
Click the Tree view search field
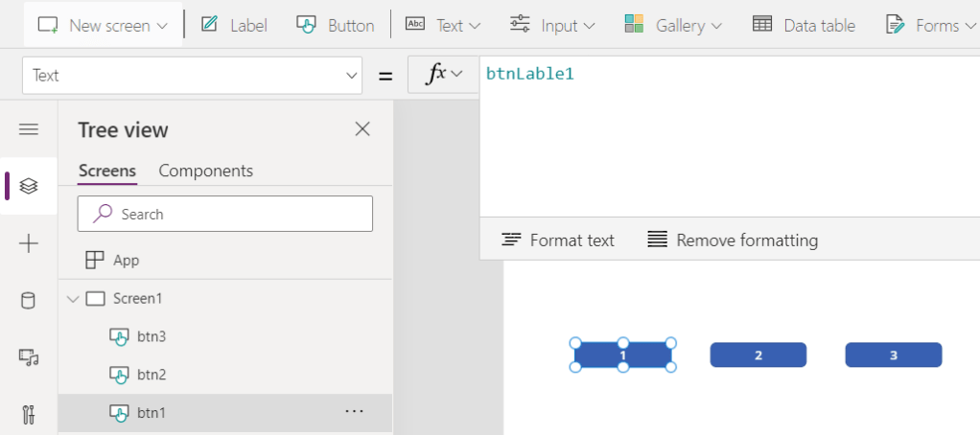click(x=224, y=214)
